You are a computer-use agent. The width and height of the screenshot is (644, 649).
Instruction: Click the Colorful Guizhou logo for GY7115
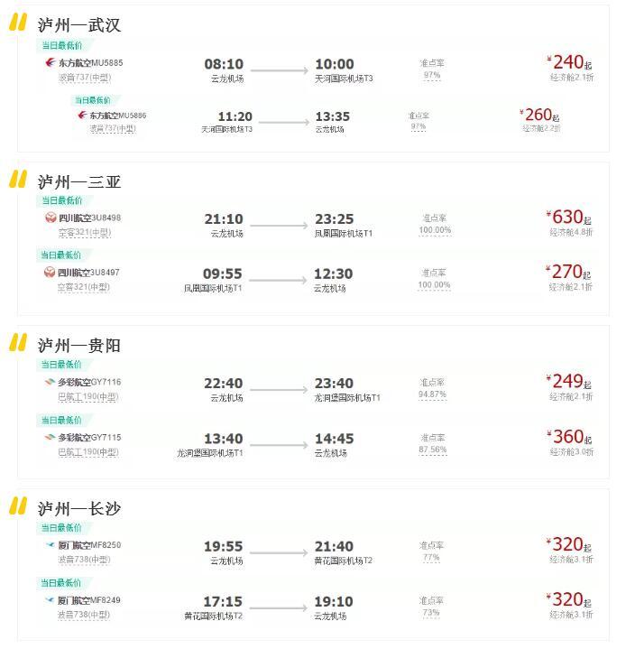point(51,437)
